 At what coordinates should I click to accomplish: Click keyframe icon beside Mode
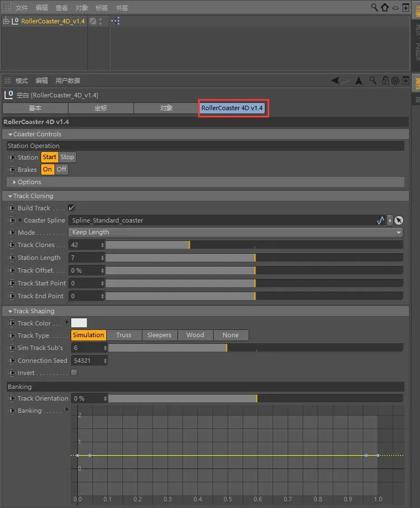(12, 233)
